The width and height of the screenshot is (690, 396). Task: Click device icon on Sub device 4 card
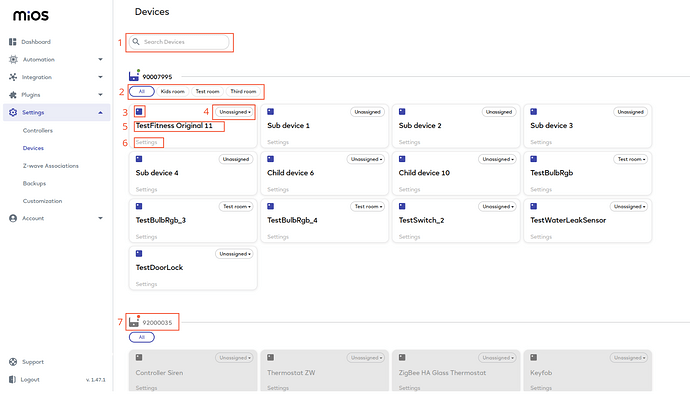point(139,159)
